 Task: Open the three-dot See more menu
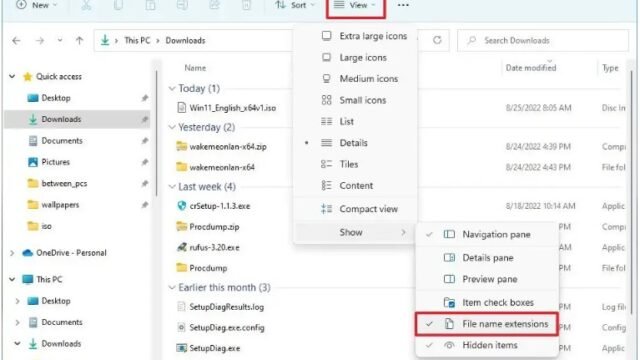click(403, 5)
